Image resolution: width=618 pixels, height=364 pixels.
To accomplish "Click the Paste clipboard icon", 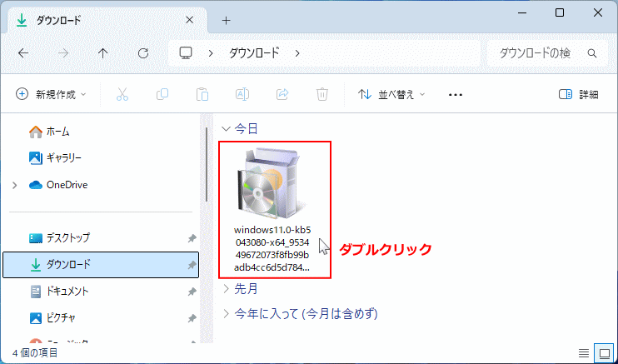I will (202, 94).
